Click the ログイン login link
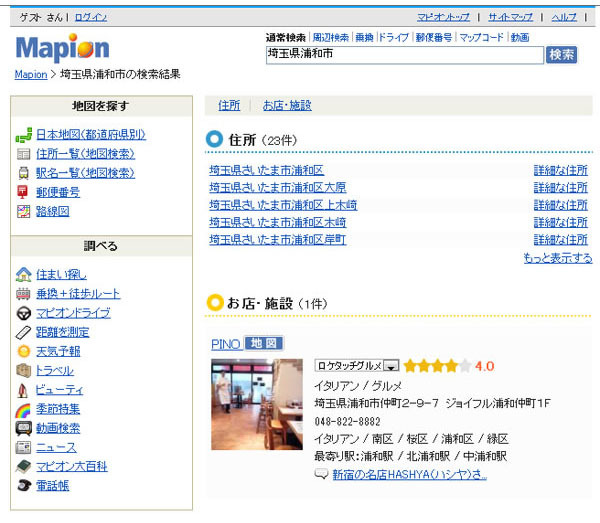 [91, 18]
